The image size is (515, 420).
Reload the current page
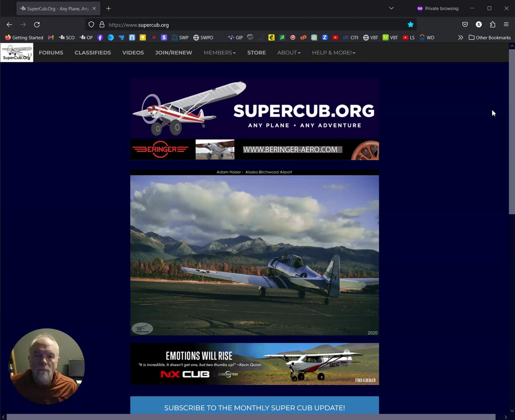tap(37, 25)
